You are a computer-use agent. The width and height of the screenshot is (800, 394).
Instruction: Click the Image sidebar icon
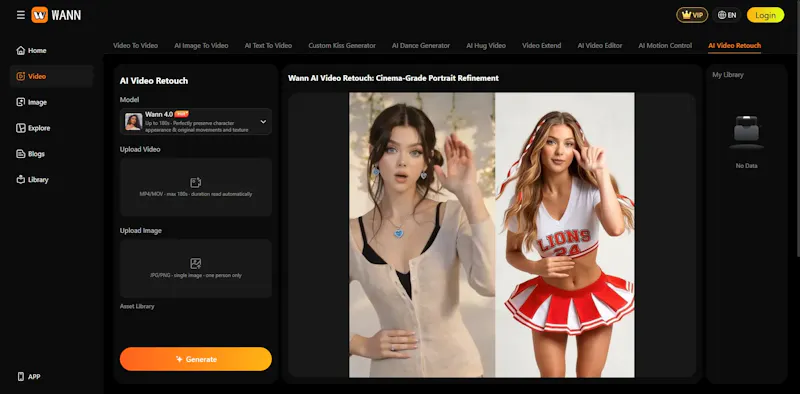tap(20, 102)
